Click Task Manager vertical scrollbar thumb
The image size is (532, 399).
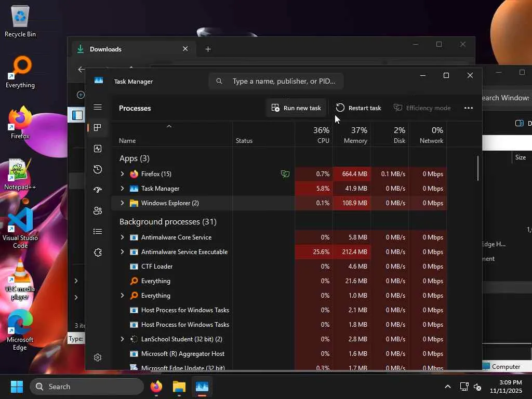(478, 168)
